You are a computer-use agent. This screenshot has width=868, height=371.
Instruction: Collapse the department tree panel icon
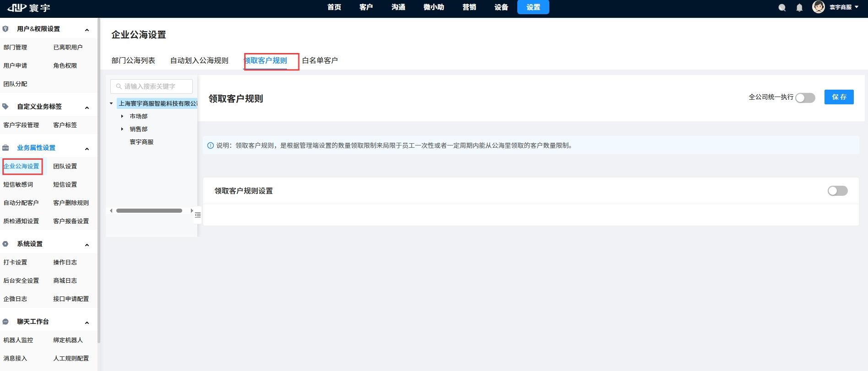click(x=198, y=215)
